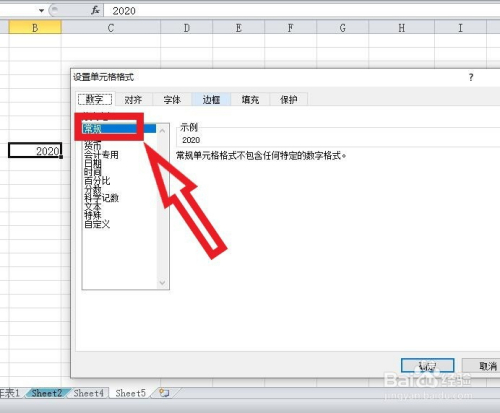Select 常规 in the category list
This screenshot has height=413, width=500.
(119, 129)
